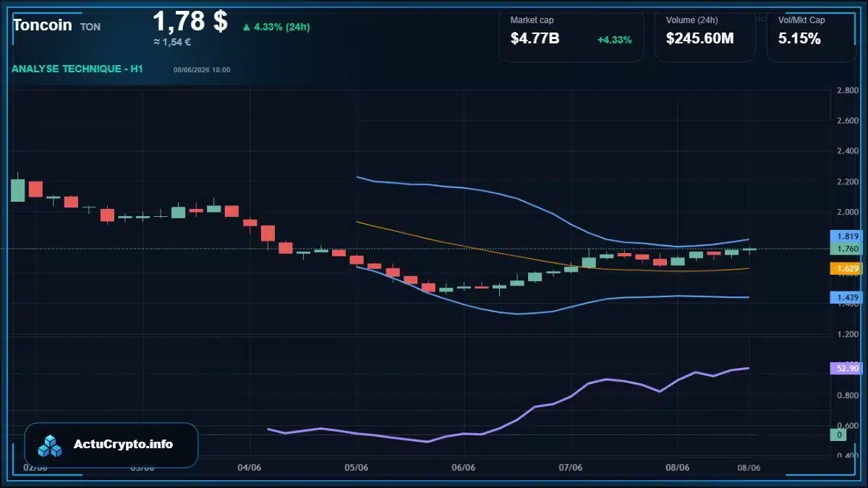This screenshot has width=868, height=488.
Task: Click the Vol/Mkt Cap label
Action: coord(801,20)
